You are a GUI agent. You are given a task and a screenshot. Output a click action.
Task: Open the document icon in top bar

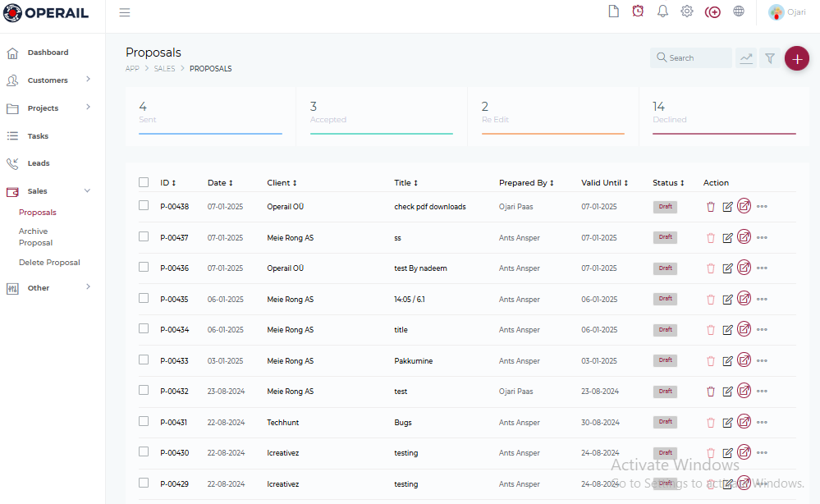coord(613,11)
